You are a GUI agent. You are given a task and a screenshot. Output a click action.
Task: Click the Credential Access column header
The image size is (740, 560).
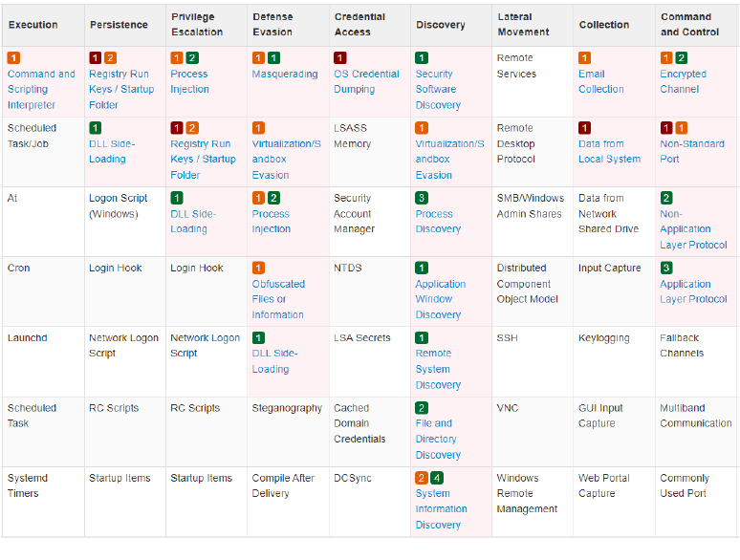[359, 25]
